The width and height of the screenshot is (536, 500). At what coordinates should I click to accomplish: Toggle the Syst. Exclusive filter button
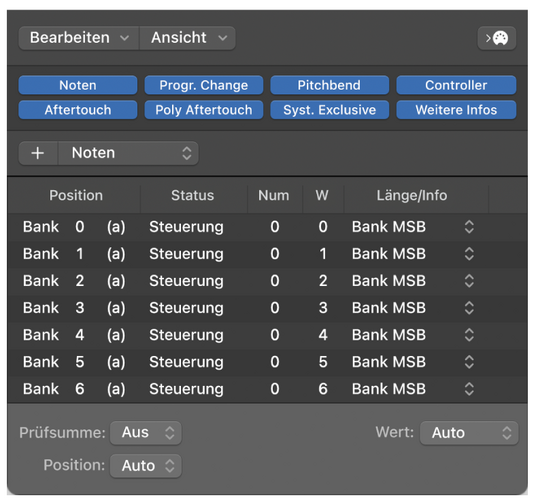329,110
